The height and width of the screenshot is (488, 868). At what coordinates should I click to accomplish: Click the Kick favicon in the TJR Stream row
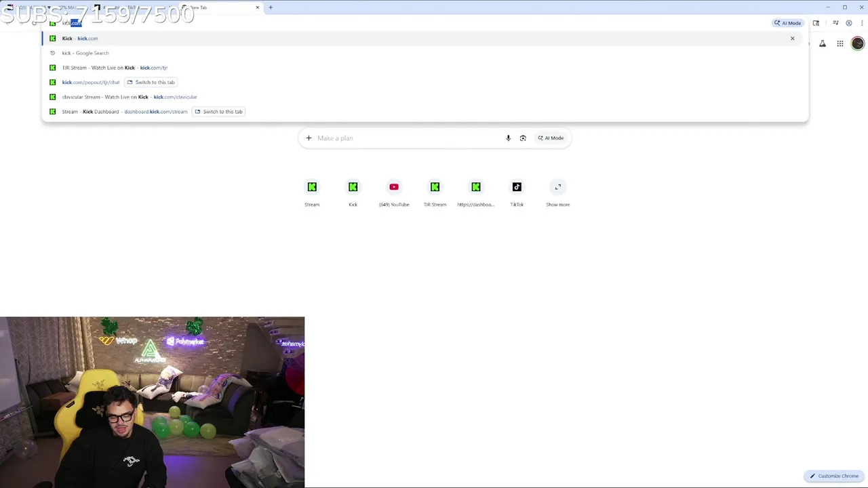point(52,68)
